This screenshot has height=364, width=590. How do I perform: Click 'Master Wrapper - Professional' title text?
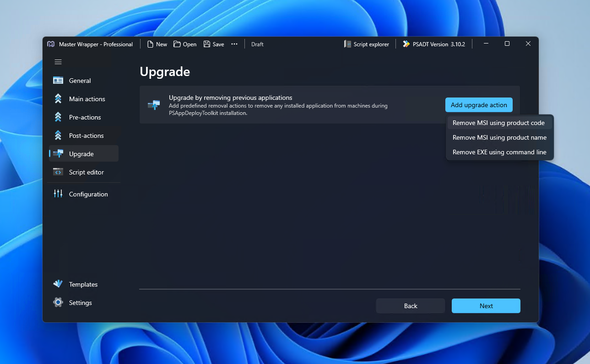click(96, 44)
